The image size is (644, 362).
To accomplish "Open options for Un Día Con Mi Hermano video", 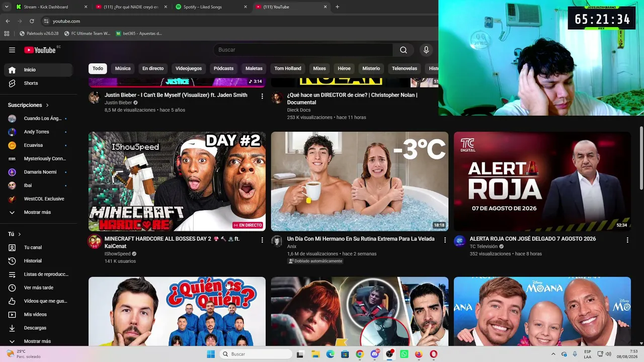I will (x=445, y=240).
